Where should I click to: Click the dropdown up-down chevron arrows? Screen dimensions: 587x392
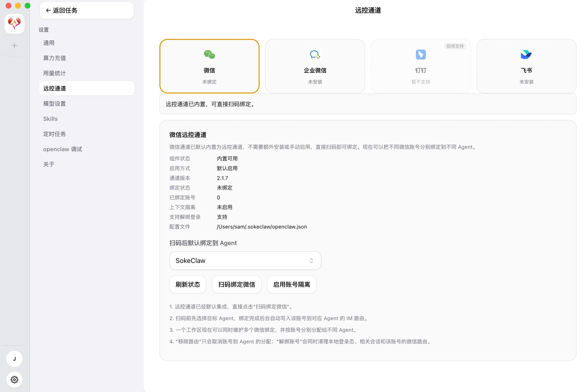pyautogui.click(x=311, y=261)
